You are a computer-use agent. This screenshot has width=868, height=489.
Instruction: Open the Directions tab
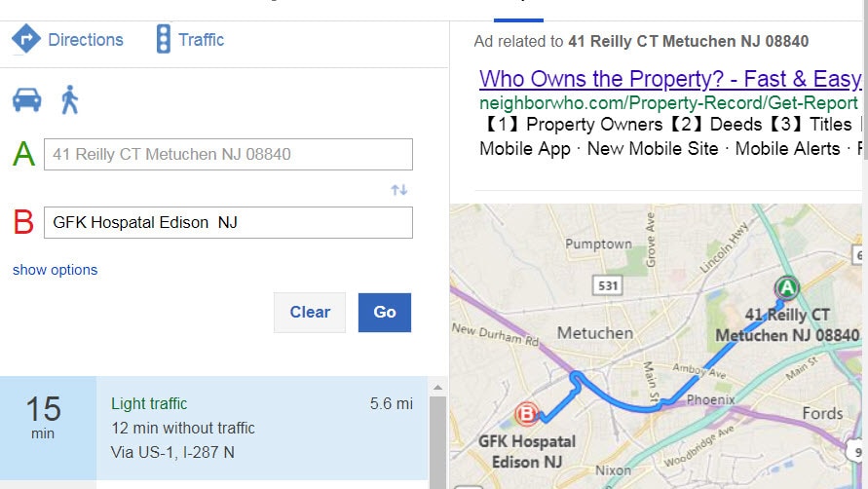pyautogui.click(x=86, y=40)
